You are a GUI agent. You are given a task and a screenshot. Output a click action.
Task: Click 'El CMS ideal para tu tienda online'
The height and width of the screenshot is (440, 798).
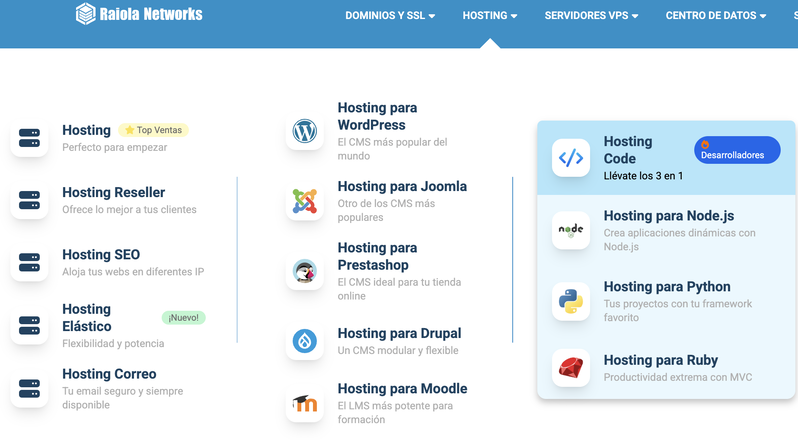(x=400, y=289)
